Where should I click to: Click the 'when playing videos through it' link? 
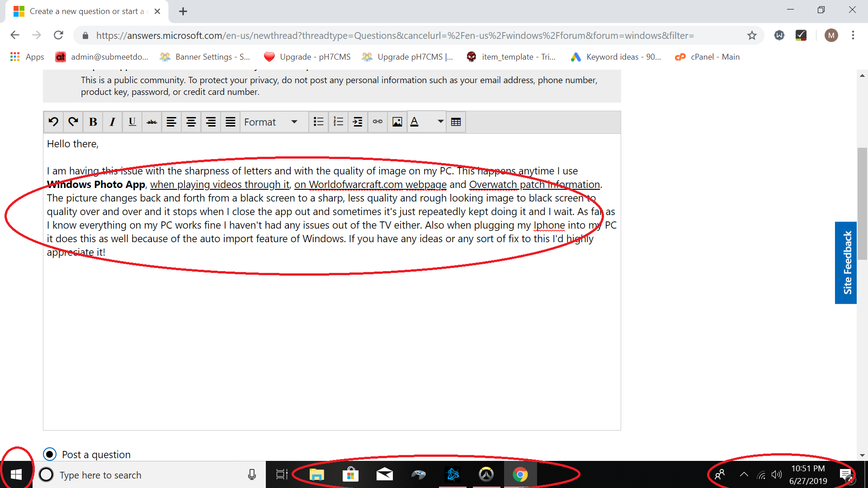coord(220,184)
